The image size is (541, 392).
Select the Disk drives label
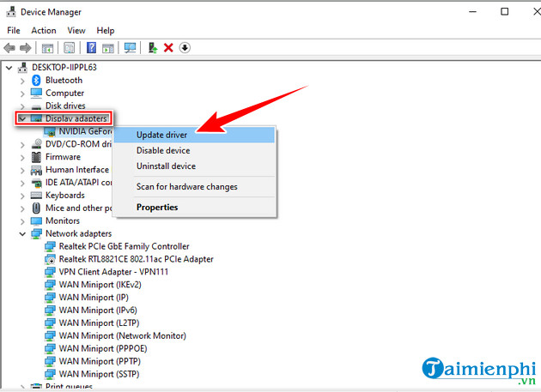(65, 106)
